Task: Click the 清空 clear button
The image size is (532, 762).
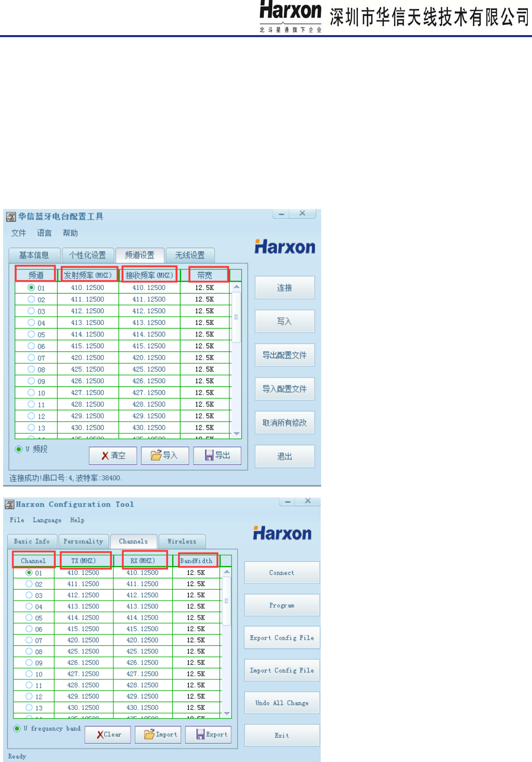Action: (x=113, y=456)
